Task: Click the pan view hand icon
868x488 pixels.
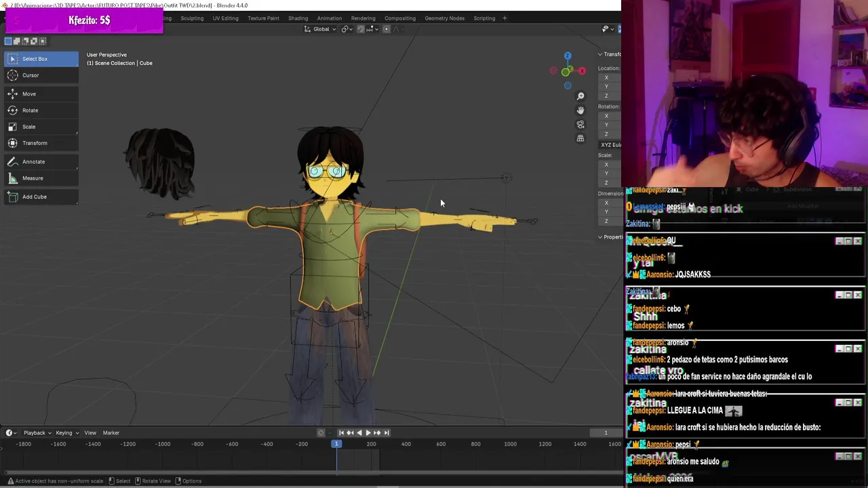Action: 580,110
